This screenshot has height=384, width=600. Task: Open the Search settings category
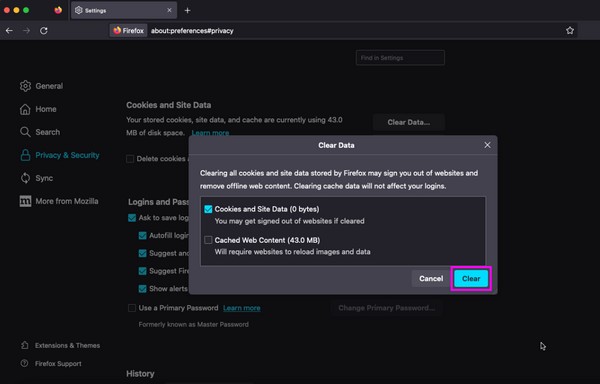(40, 132)
